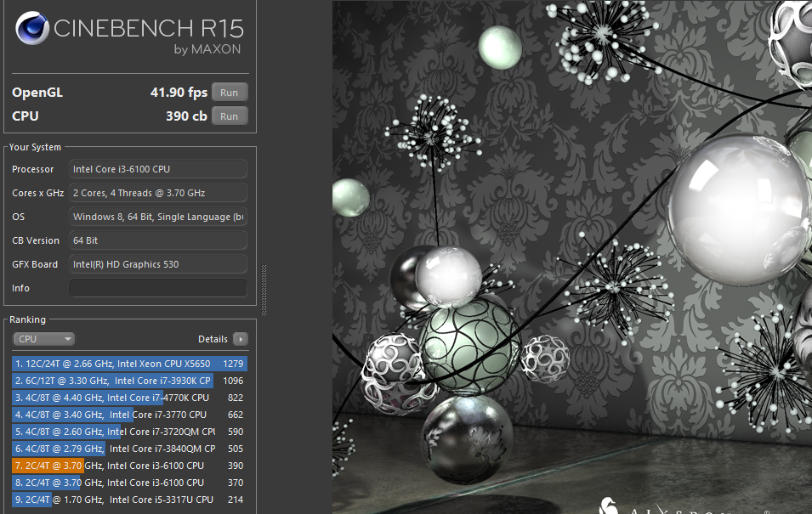Click the Cores x GHz field
The image size is (812, 514).
pos(158,193)
